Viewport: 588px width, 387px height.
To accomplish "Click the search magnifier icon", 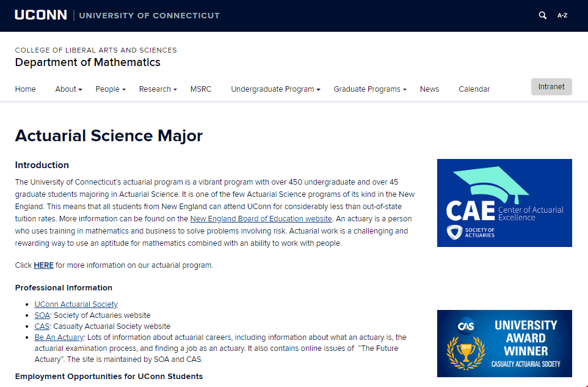I will click(542, 15).
